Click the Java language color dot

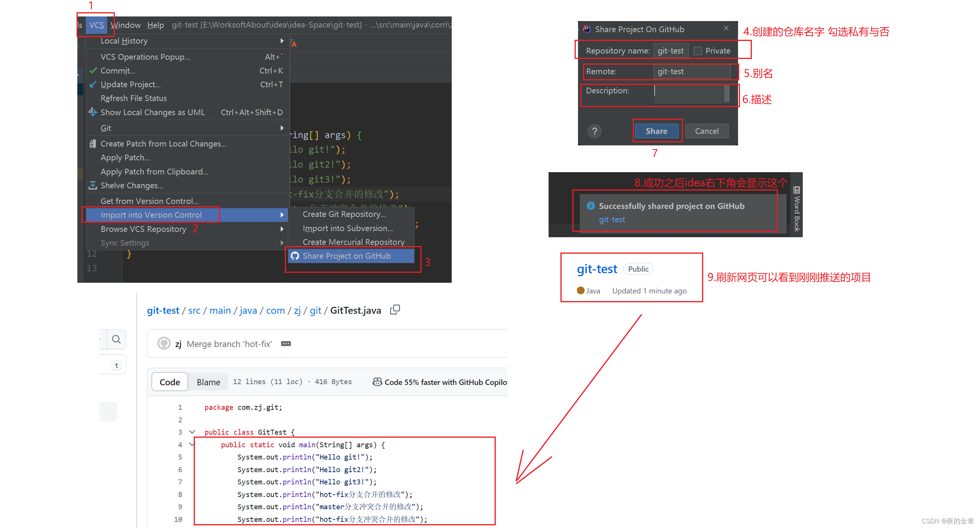coord(580,290)
